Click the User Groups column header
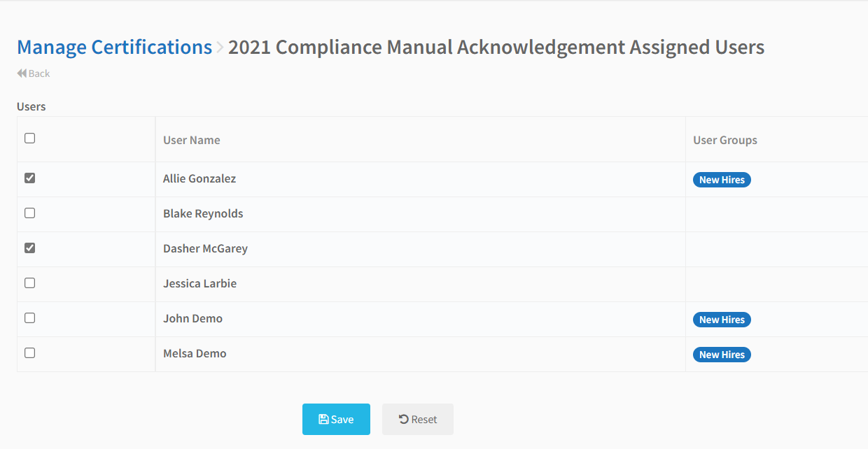 [x=725, y=140]
